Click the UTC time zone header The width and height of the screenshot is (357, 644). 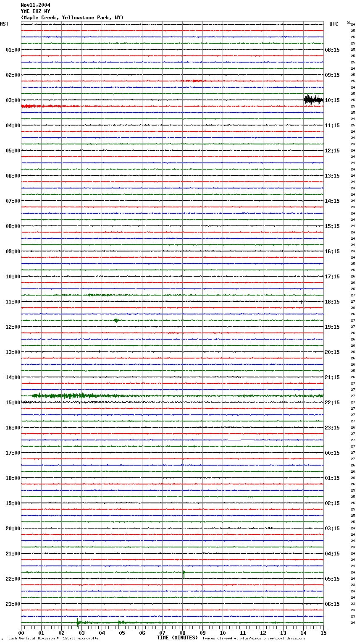(x=333, y=24)
